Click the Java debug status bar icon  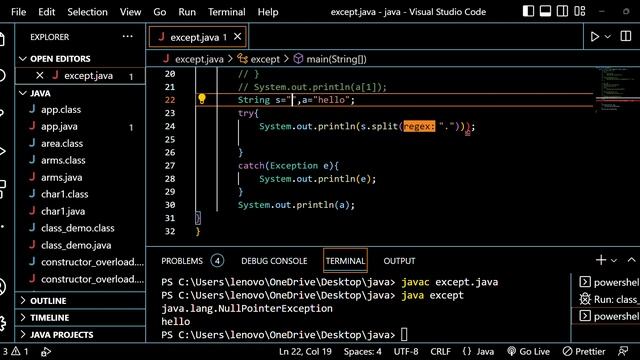click(46, 351)
